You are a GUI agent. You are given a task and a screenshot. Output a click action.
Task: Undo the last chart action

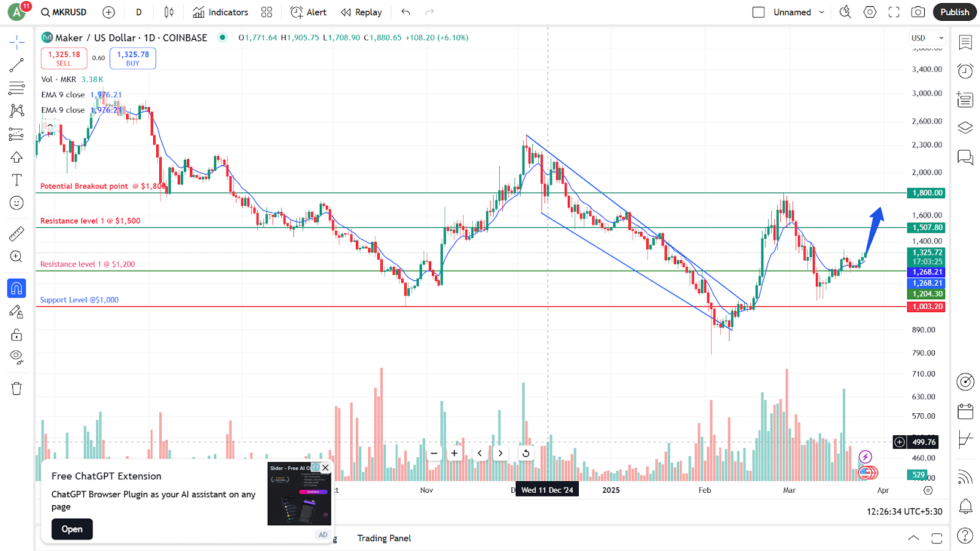(x=405, y=12)
